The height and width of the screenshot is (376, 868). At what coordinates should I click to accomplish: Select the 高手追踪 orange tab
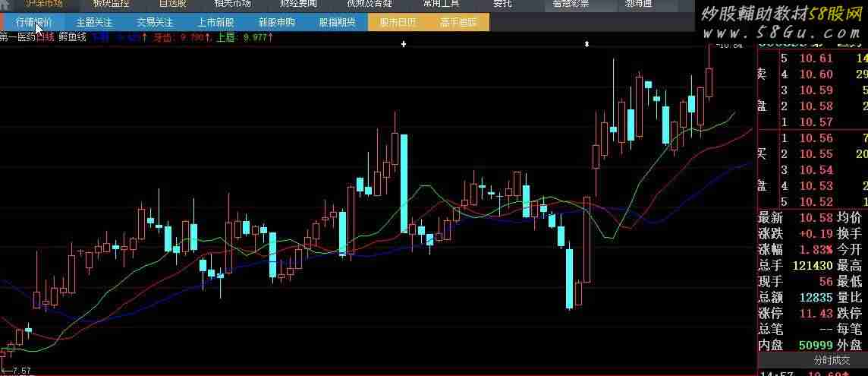click(459, 23)
